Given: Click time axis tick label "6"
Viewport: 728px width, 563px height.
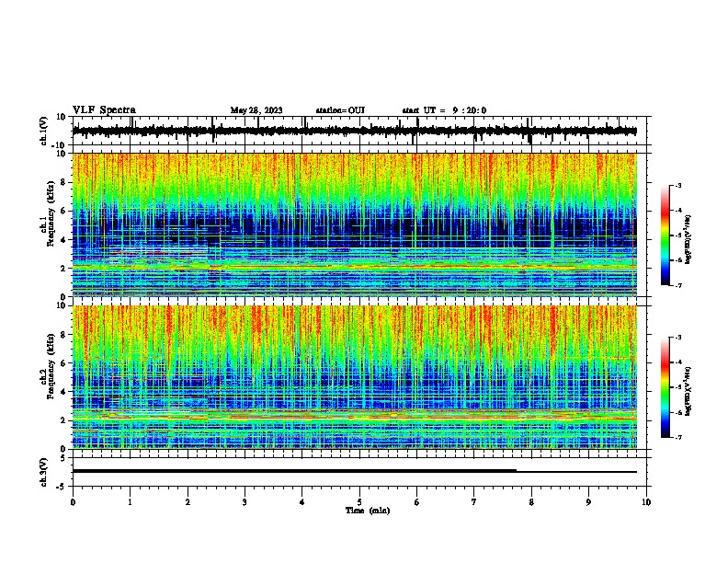Looking at the screenshot, I should 417,502.
